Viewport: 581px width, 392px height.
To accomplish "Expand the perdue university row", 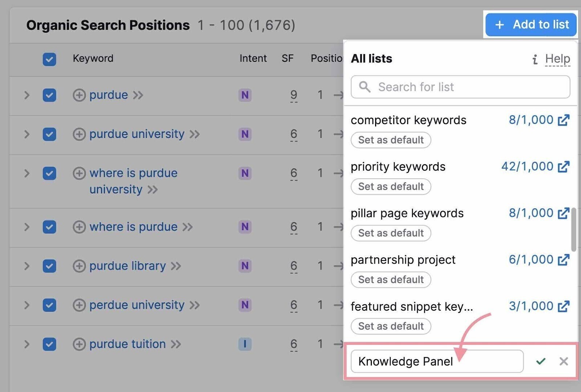I will [27, 305].
